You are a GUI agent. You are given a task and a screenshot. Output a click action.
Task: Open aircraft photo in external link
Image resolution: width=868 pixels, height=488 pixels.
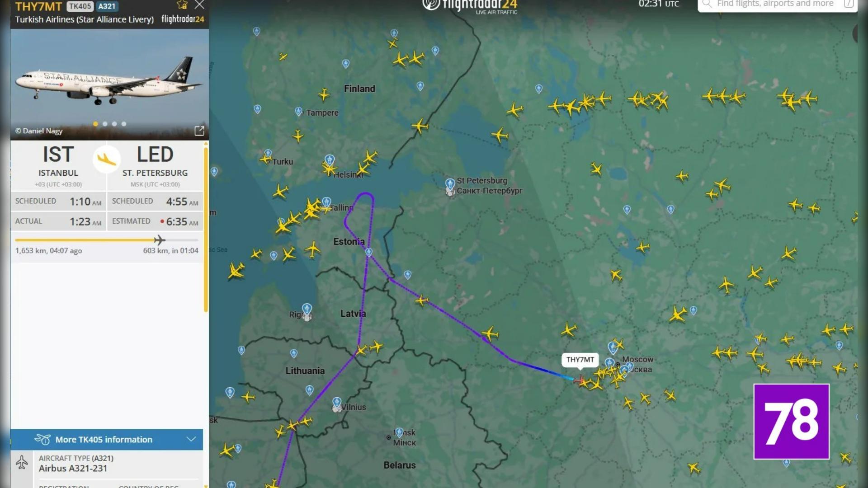pos(199,131)
